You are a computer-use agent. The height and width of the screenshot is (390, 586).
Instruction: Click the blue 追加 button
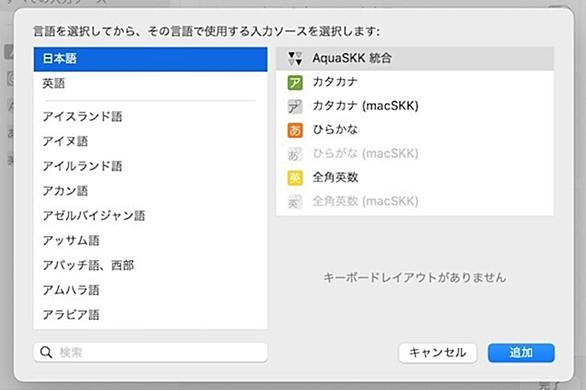pyautogui.click(x=521, y=353)
